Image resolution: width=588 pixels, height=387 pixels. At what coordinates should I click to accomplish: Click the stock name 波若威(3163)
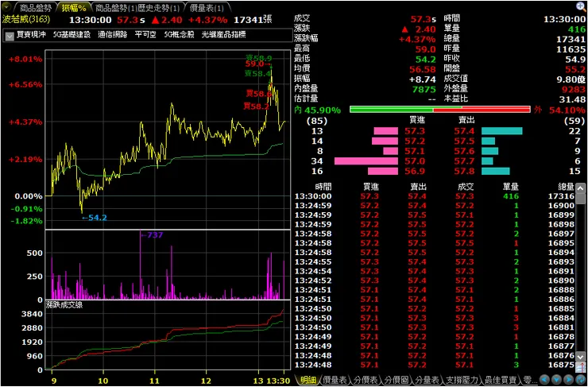click(x=26, y=19)
